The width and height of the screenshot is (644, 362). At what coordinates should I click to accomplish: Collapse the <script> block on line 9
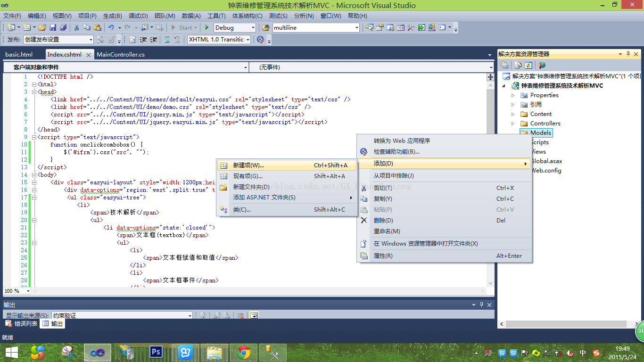tap(34, 137)
